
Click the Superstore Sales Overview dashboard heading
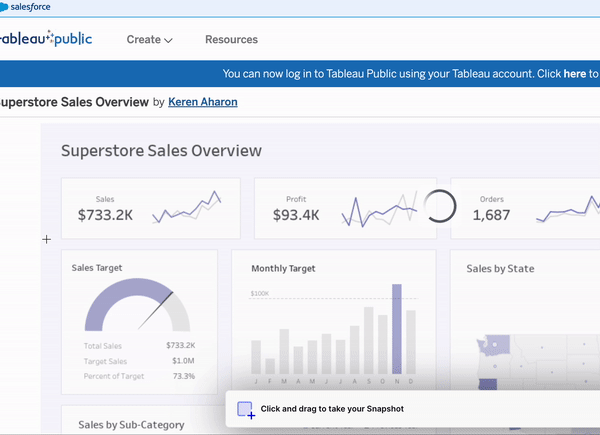[161, 150]
